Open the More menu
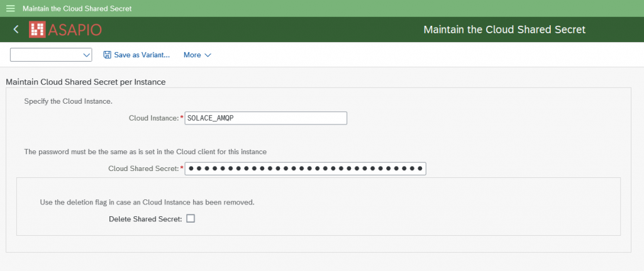The image size is (644, 271). pyautogui.click(x=192, y=55)
